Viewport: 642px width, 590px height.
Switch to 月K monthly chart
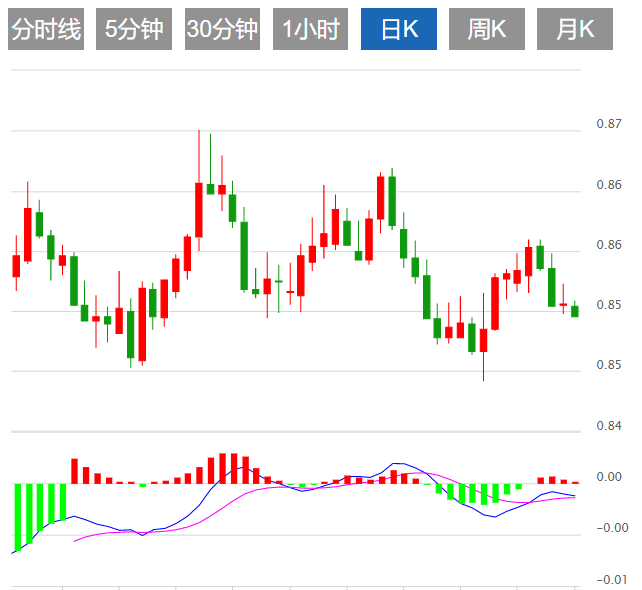point(575,29)
